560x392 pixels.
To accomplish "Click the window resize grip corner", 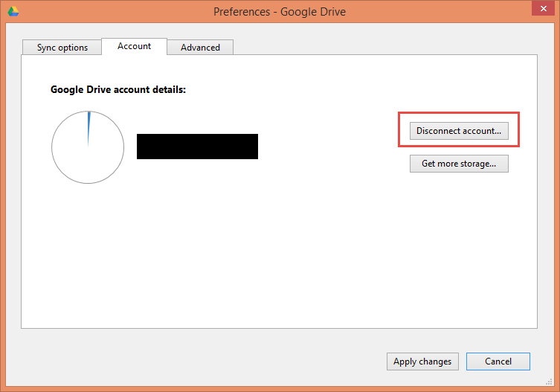I will 550,382.
